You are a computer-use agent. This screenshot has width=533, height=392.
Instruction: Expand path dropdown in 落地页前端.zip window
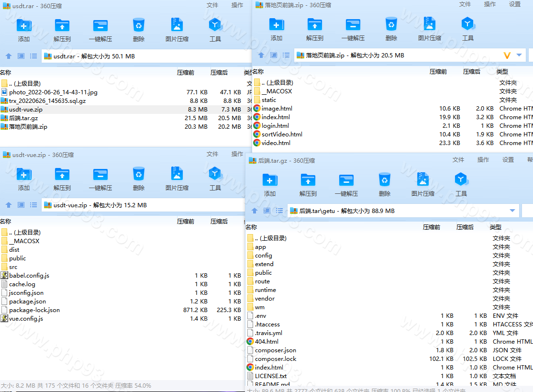519,55
